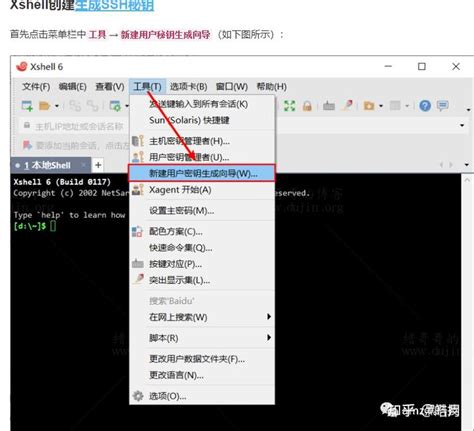Open the 编辑(E) menu

(72, 87)
